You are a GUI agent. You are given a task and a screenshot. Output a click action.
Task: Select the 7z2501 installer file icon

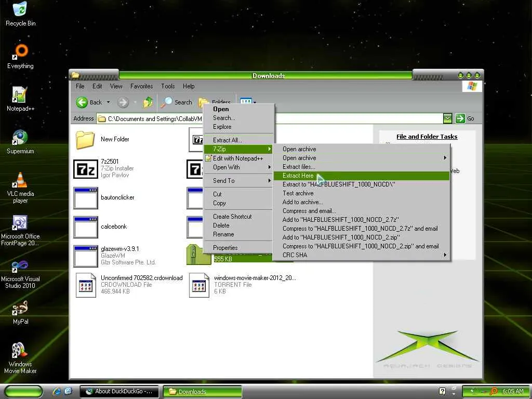(x=86, y=169)
